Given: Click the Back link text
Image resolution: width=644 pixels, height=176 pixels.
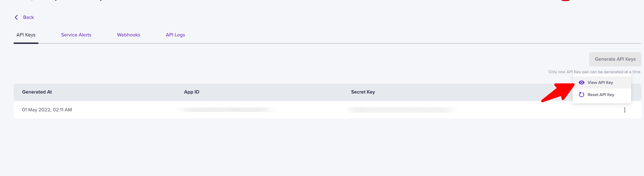Looking at the screenshot, I should tap(29, 17).
